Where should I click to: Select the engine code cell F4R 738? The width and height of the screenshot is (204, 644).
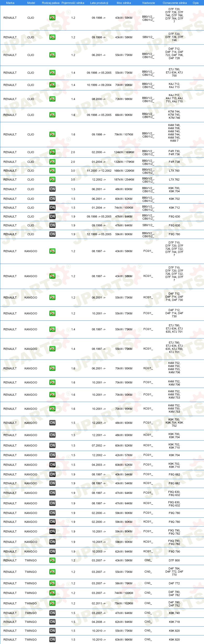(174, 162)
